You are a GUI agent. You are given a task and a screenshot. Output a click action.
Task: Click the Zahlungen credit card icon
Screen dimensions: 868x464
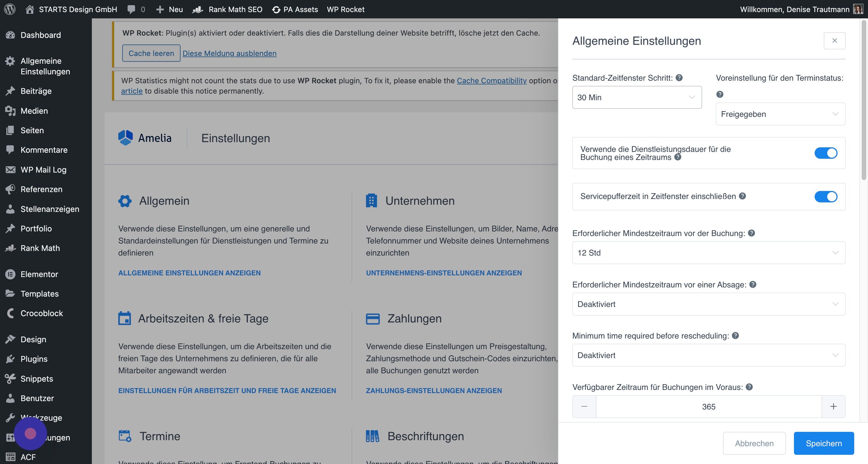pos(373,319)
